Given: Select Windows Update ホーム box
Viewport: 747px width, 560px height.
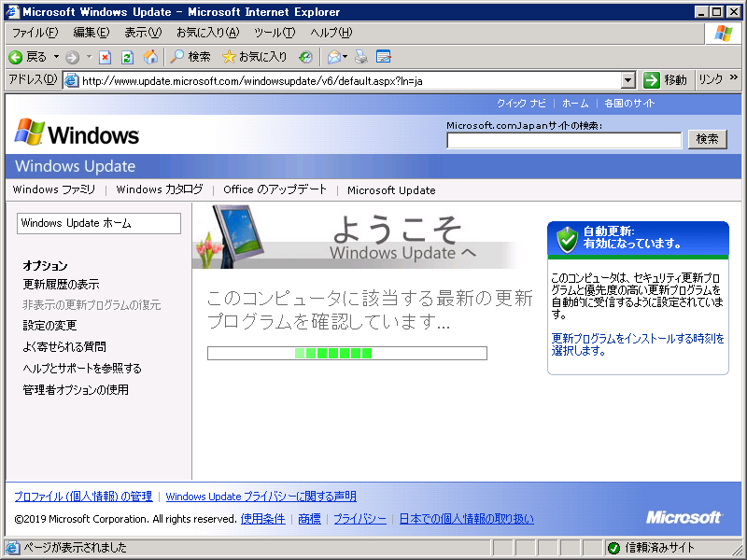Looking at the screenshot, I should [99, 223].
